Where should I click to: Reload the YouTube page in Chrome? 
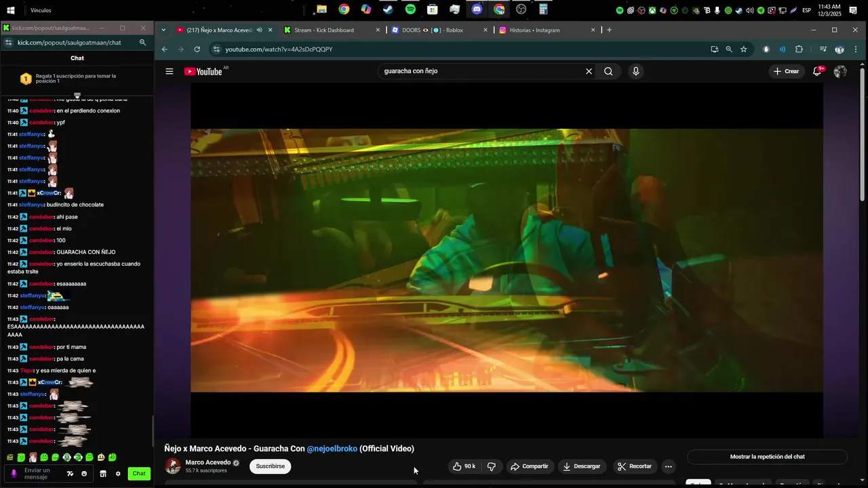(197, 49)
